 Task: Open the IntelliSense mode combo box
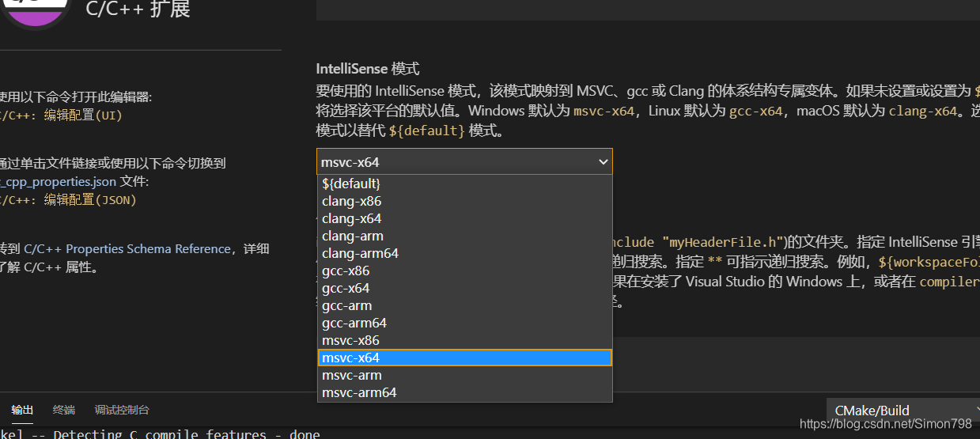tap(464, 162)
